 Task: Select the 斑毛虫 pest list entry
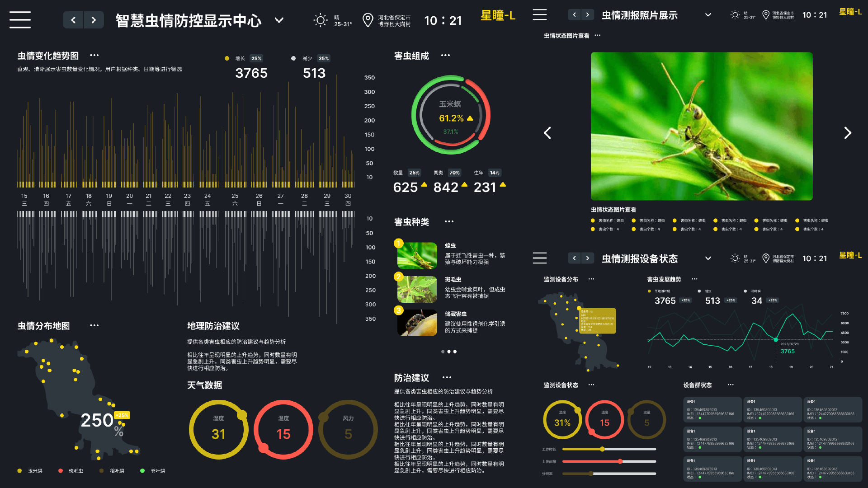pos(453,280)
